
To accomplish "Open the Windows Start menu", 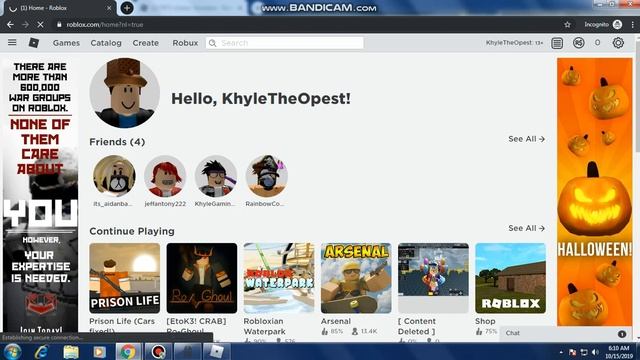I will coord(12,352).
